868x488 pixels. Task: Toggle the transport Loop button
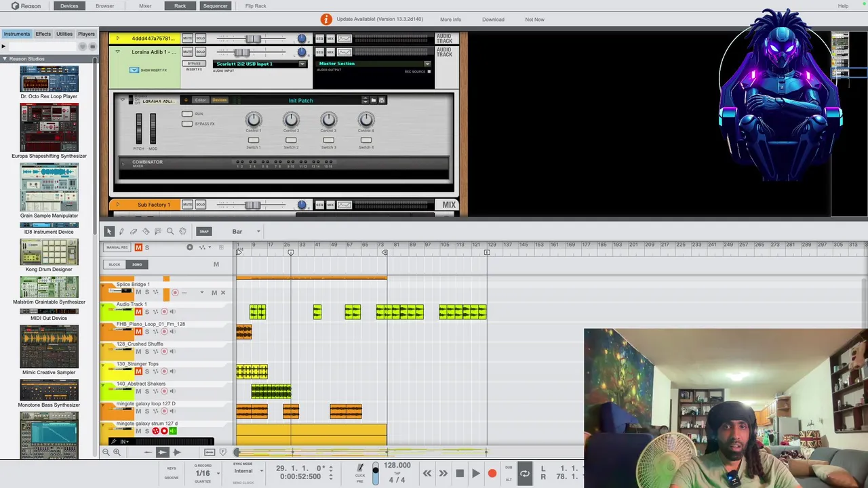(x=525, y=474)
